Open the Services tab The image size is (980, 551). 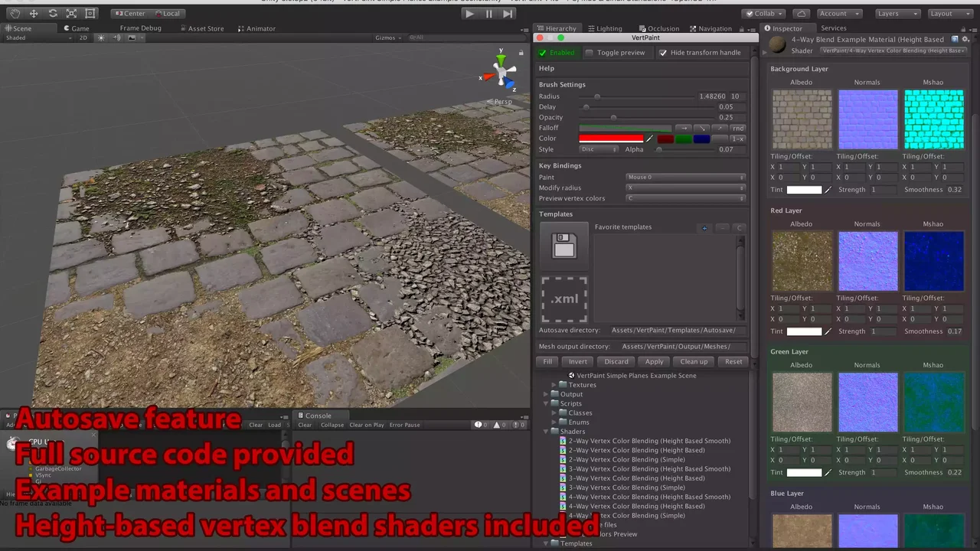[834, 28]
